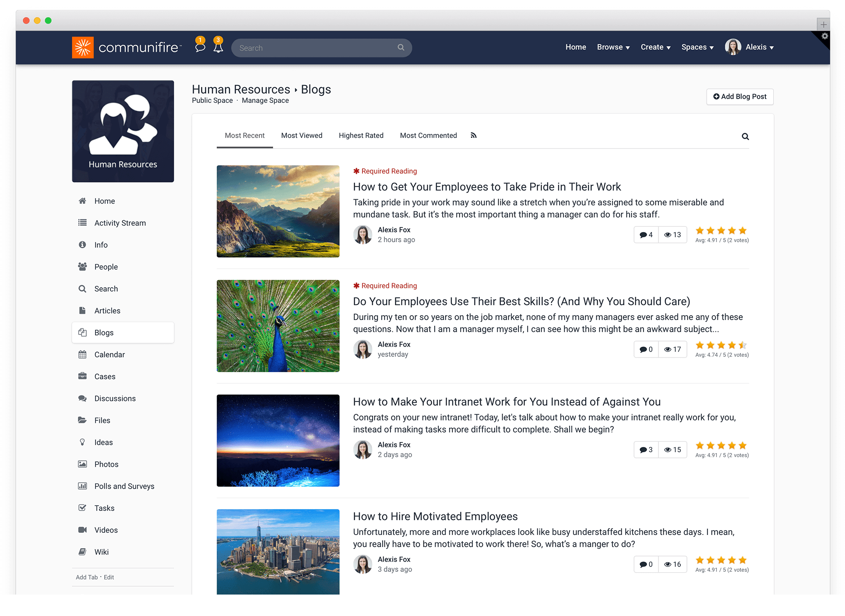Click the Add Blog Post button
Viewport: 845px width, 616px height.
pos(739,96)
